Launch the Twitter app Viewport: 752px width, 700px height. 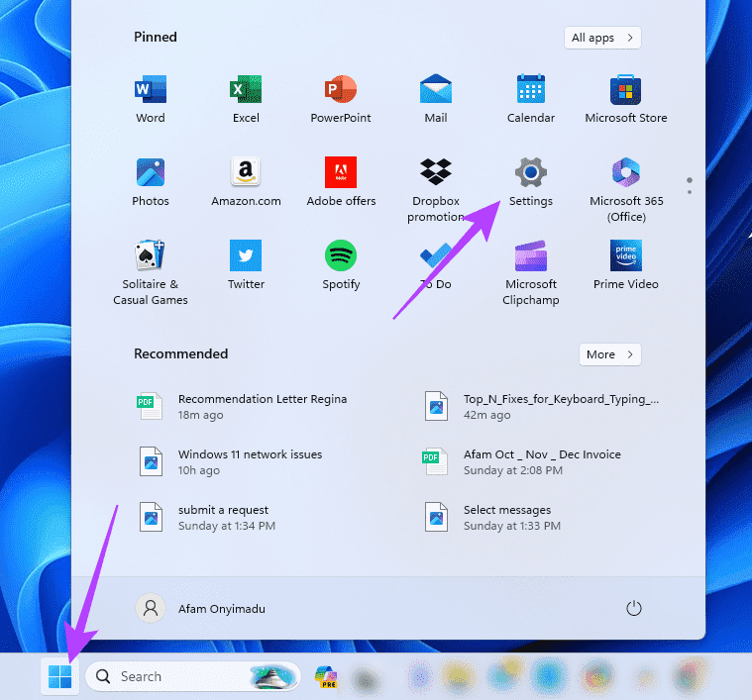(x=246, y=265)
